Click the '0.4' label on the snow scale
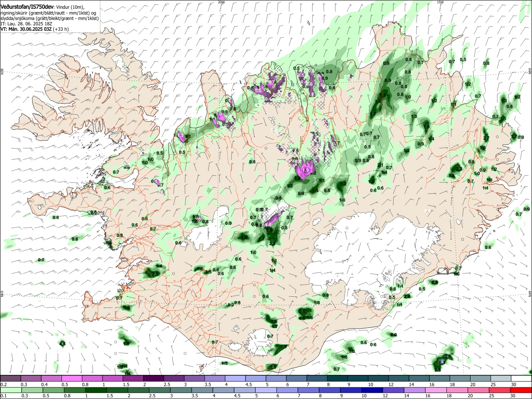532x399 pixels. coord(44,384)
